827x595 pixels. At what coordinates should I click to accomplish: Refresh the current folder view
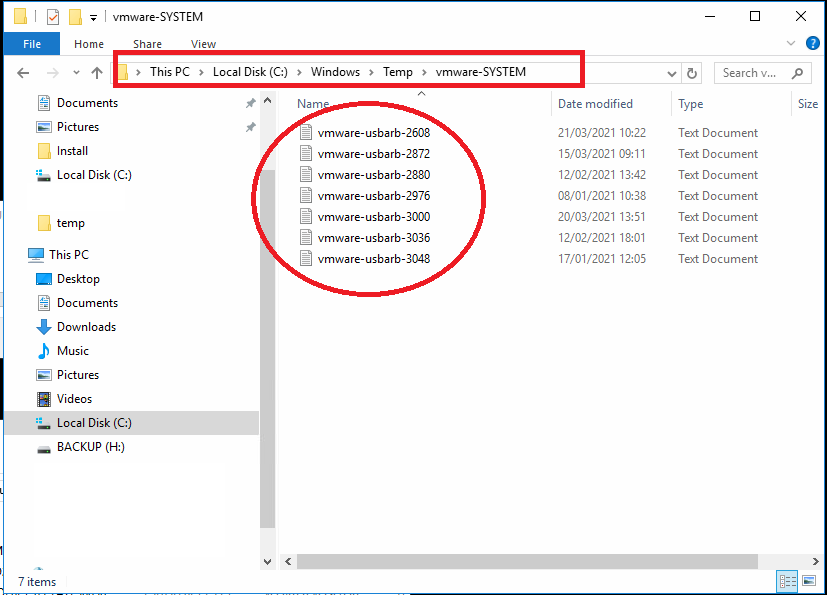point(692,73)
